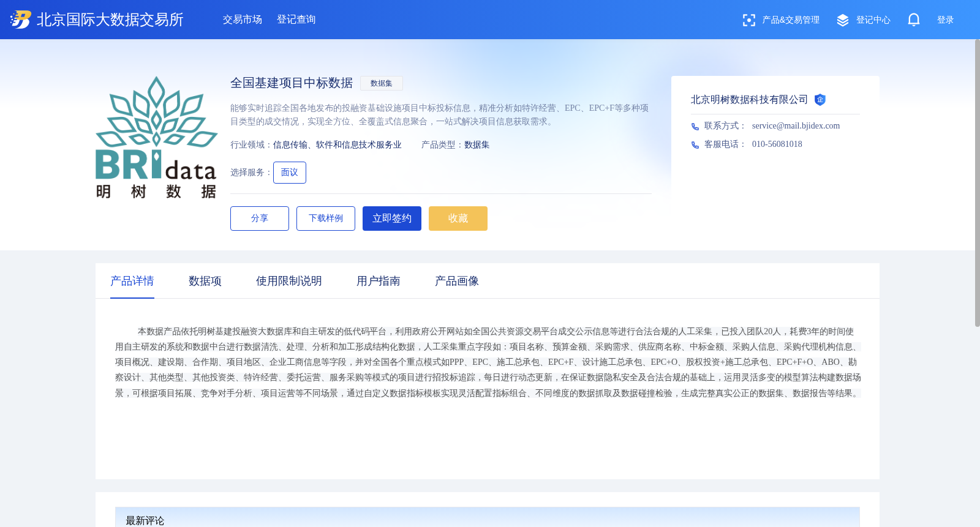Image resolution: width=980 pixels, height=527 pixels.
Task: Go to 登记中心 text link
Action: coord(873,20)
